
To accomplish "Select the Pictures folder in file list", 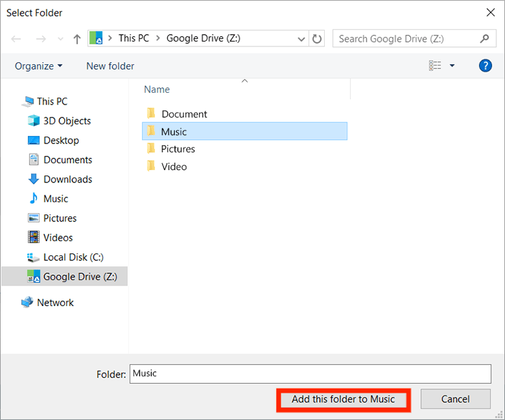I will pyautogui.click(x=244, y=149).
